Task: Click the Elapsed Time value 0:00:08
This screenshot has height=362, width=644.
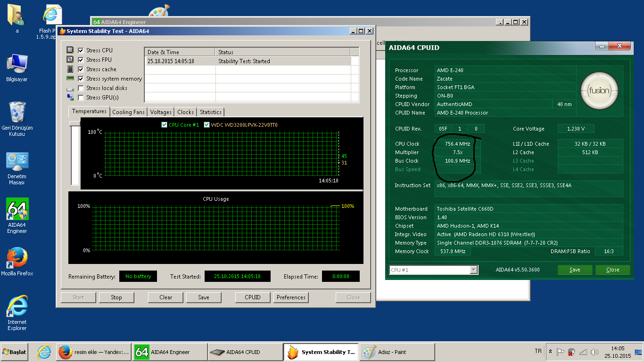Action: (340, 276)
